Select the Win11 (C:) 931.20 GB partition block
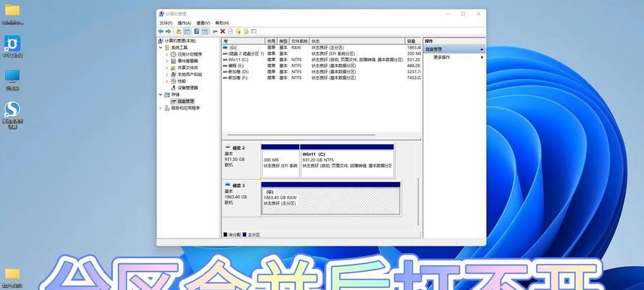Screen dimensions: 644x290 click(x=347, y=161)
